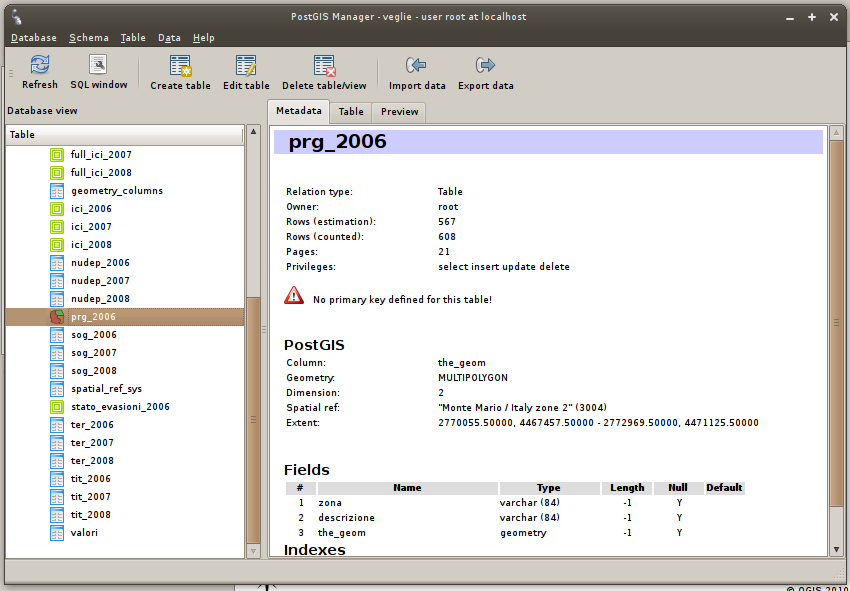Click the sog_2006 table icon
The width and height of the screenshot is (850, 591).
(x=57, y=335)
